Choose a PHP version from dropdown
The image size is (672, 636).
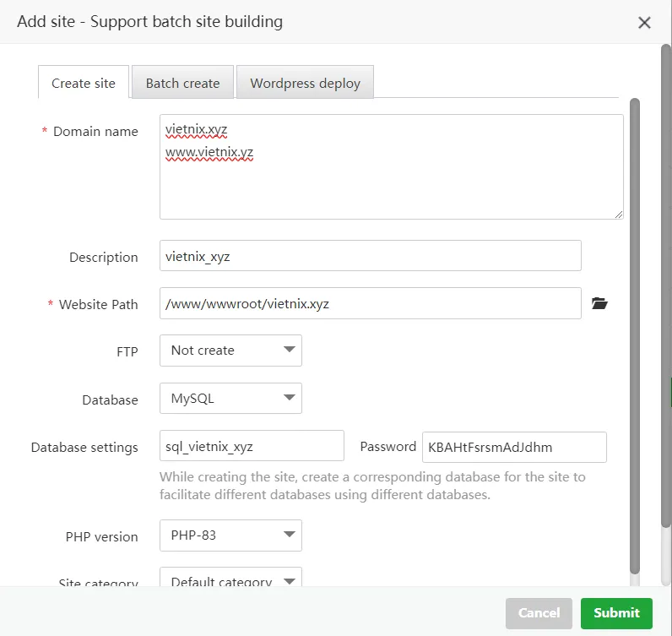(x=230, y=535)
